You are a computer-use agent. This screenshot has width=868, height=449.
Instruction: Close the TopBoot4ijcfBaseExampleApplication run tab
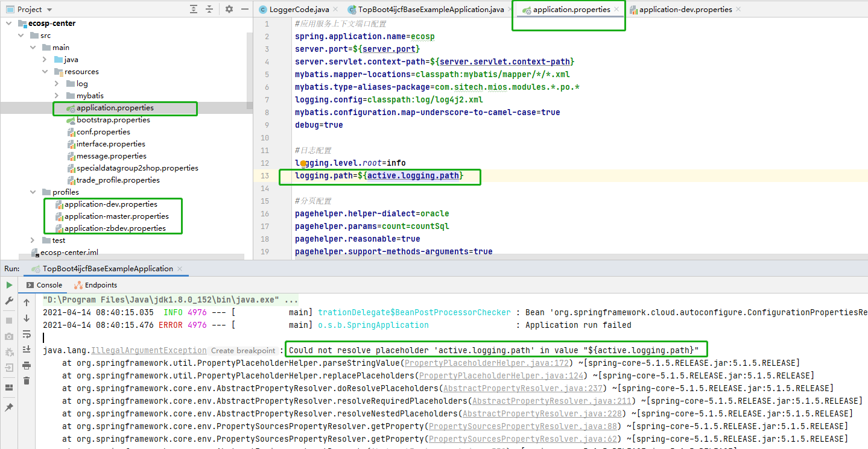180,269
